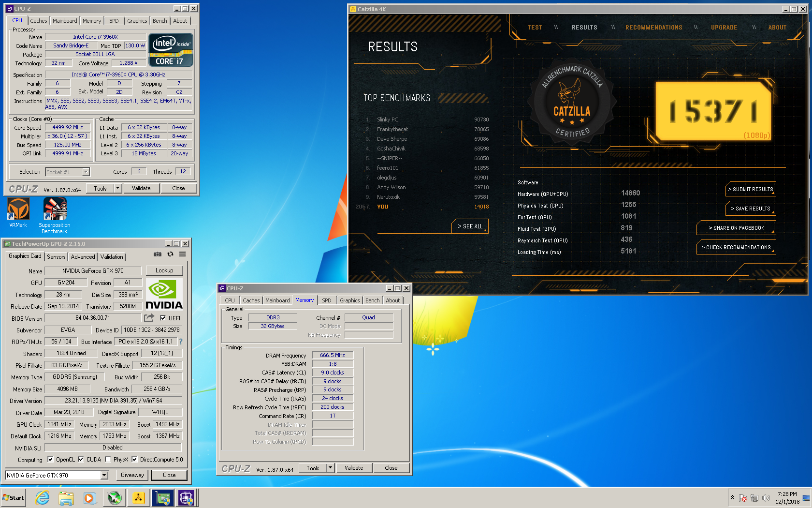The width and height of the screenshot is (812, 508).
Task: Click the GPU-Z screenshot camera icon
Action: pos(158,254)
